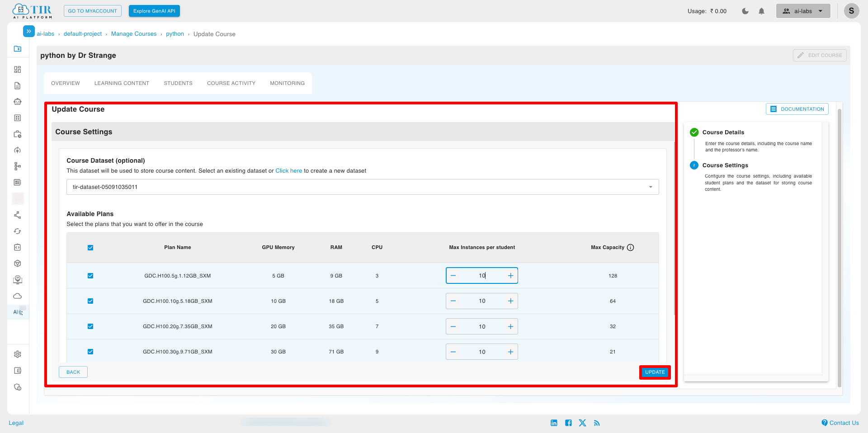This screenshot has height=433, width=868.
Task: Decrease max instances for the 20g.7.35GB plan
Action: tap(453, 326)
